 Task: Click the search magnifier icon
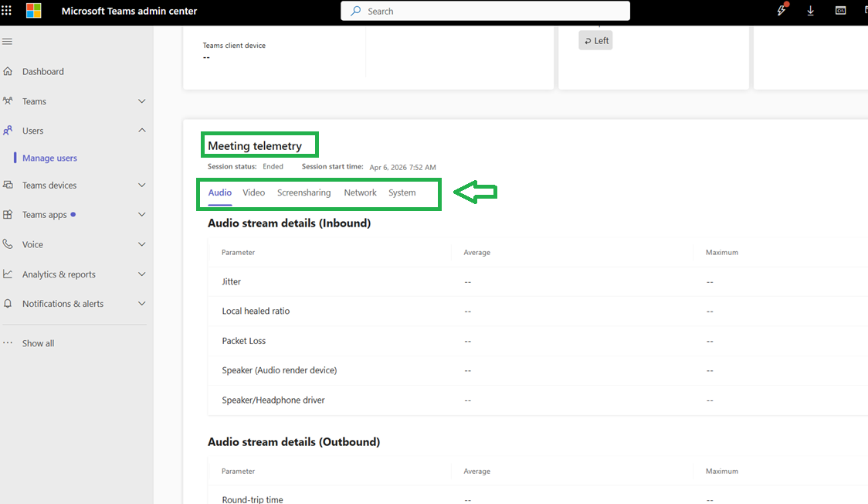coord(356,11)
